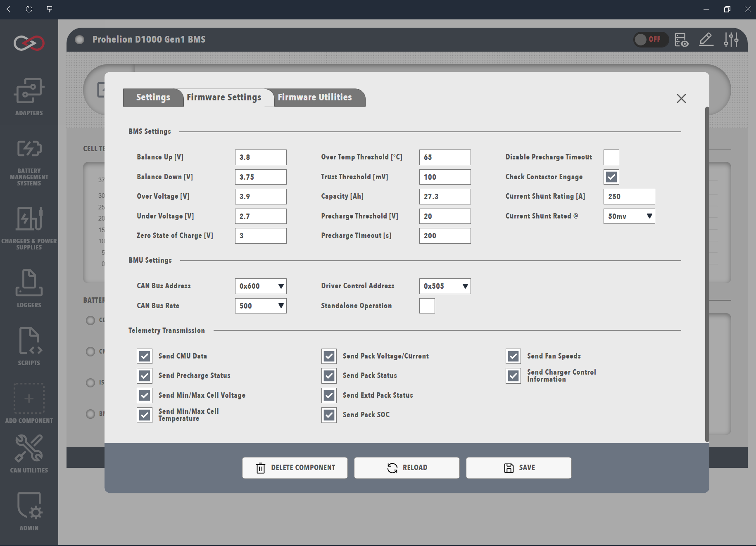756x546 pixels.
Task: Open the CAN Bus Rate dropdown
Action: point(261,306)
